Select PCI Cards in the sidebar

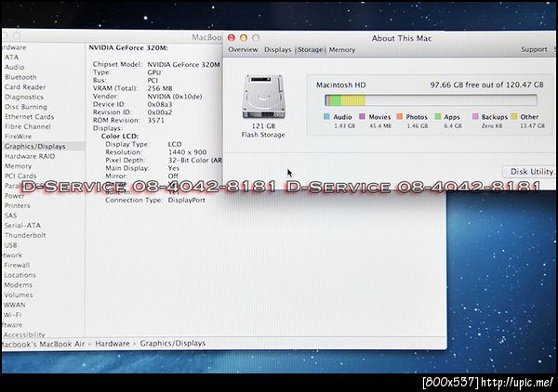tap(20, 176)
